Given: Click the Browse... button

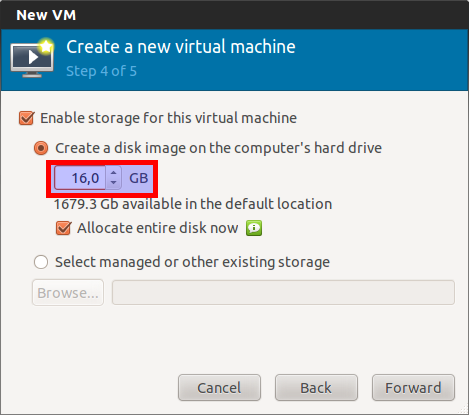Looking at the screenshot, I should click(x=68, y=293).
